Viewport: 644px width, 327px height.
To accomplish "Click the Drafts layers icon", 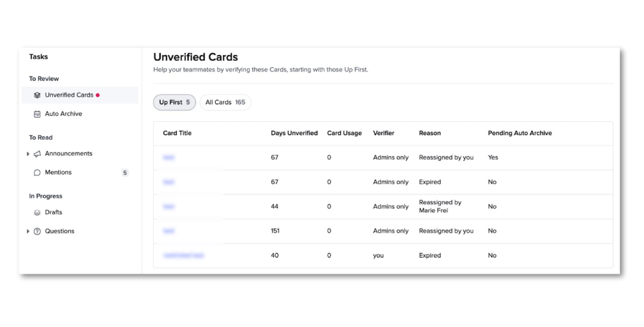I will (37, 212).
